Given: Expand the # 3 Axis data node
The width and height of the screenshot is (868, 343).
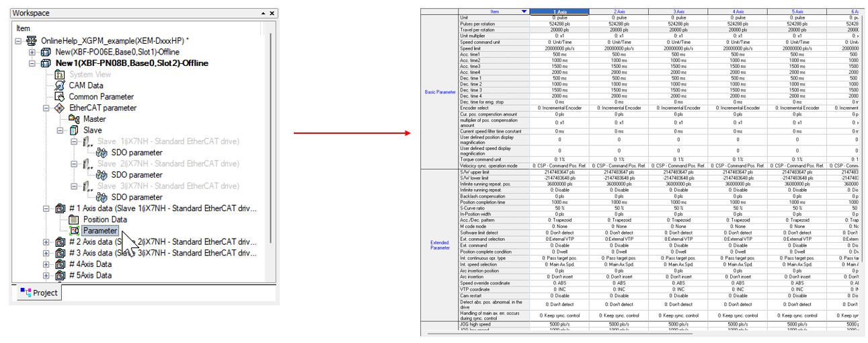Looking at the screenshot, I should pos(47,253).
